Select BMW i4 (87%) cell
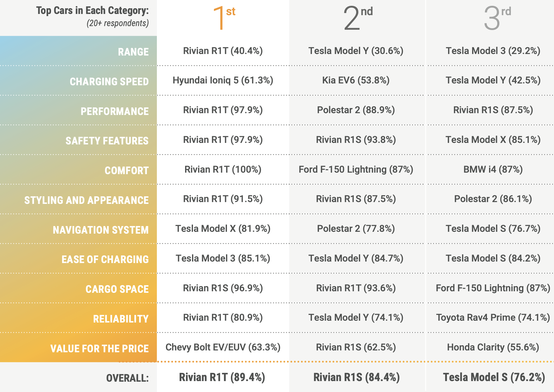This screenshot has width=554, height=392. point(493,169)
